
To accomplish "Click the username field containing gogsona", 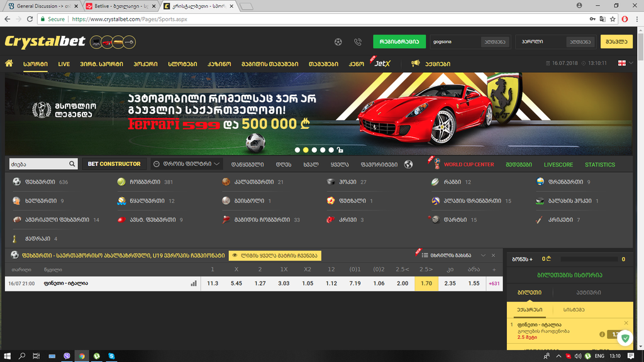I will tap(455, 41).
